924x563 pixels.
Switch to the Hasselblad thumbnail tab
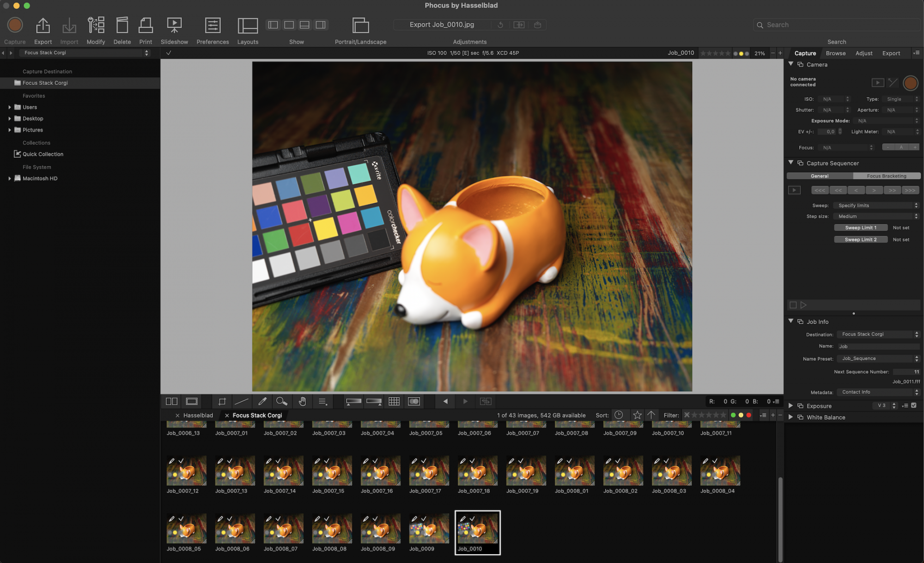[x=198, y=415]
